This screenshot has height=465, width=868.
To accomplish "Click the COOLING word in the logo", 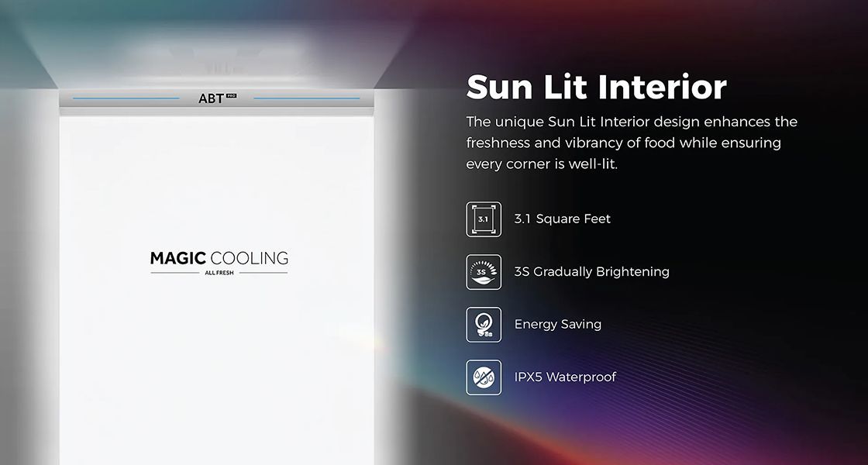I will pos(249,259).
